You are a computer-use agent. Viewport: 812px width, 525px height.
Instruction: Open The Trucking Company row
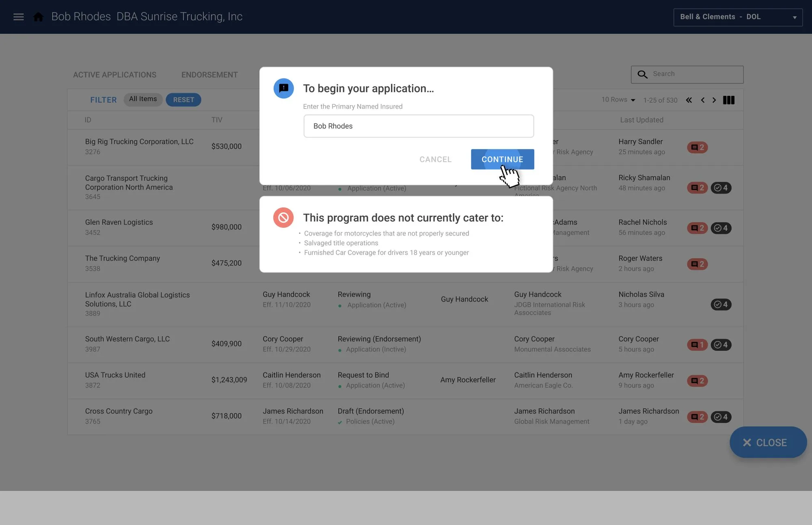click(405, 264)
